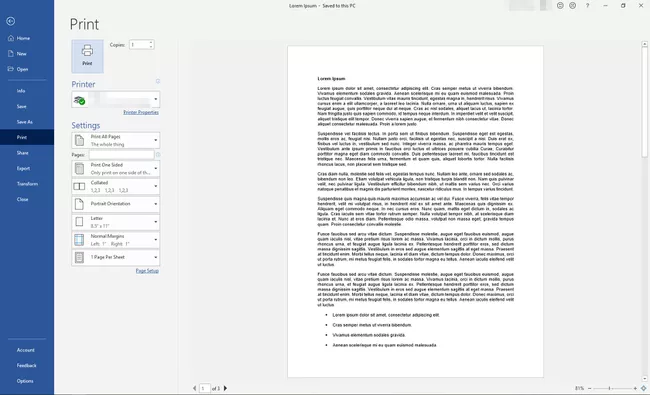Click the current page number field

204,388
